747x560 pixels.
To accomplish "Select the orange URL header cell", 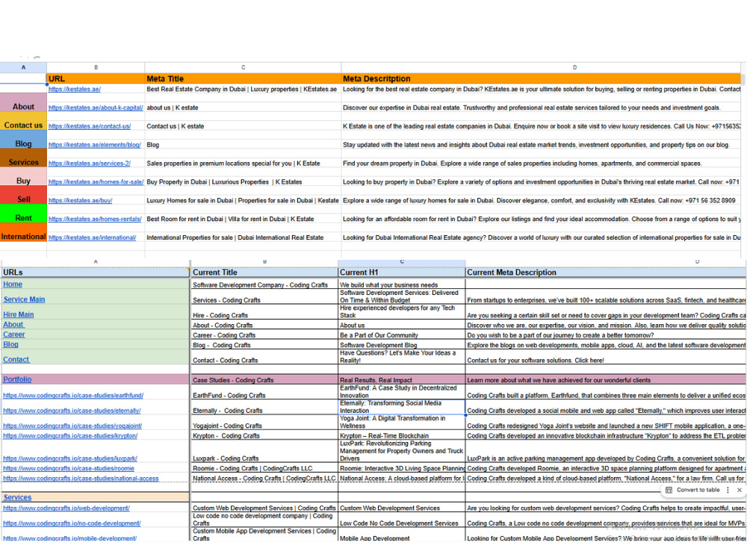I will 96,79.
